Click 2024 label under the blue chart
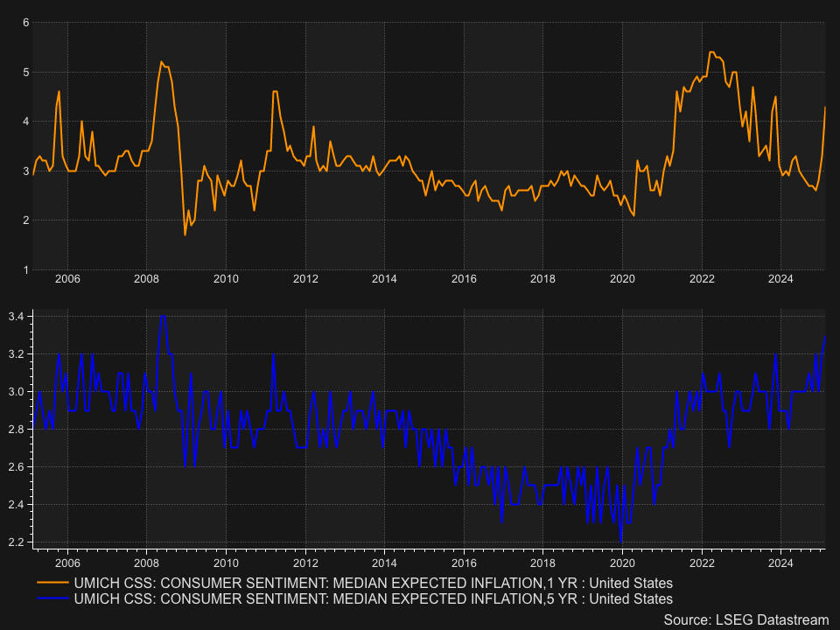Image resolution: width=840 pixels, height=630 pixels. (780, 563)
